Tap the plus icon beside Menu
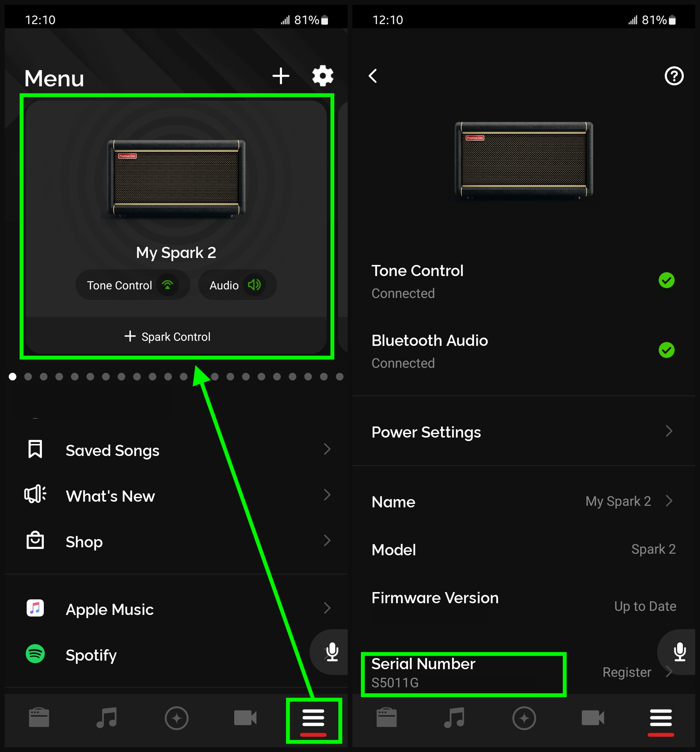The width and height of the screenshot is (700, 752). point(281,76)
